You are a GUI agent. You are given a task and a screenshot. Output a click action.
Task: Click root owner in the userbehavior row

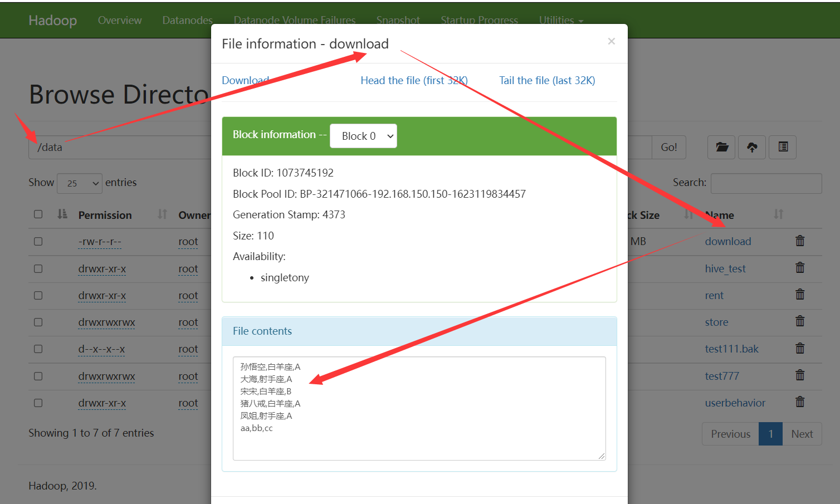188,403
